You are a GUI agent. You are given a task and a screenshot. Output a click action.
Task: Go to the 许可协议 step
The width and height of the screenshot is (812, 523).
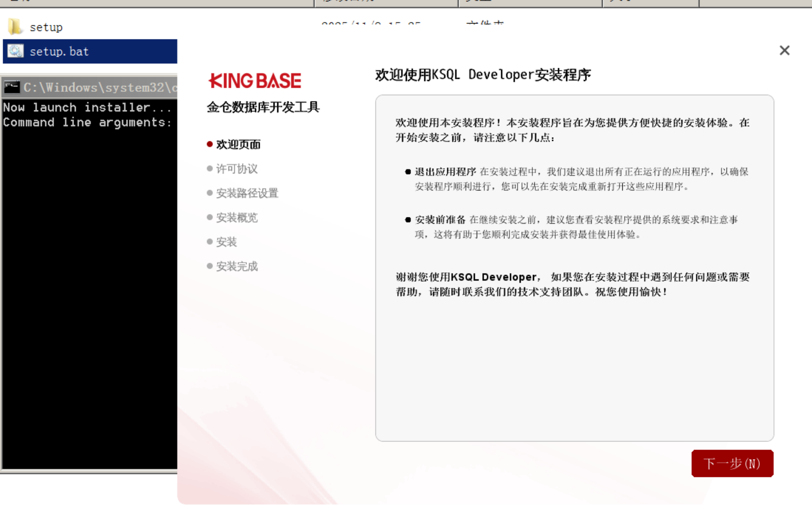tap(236, 169)
